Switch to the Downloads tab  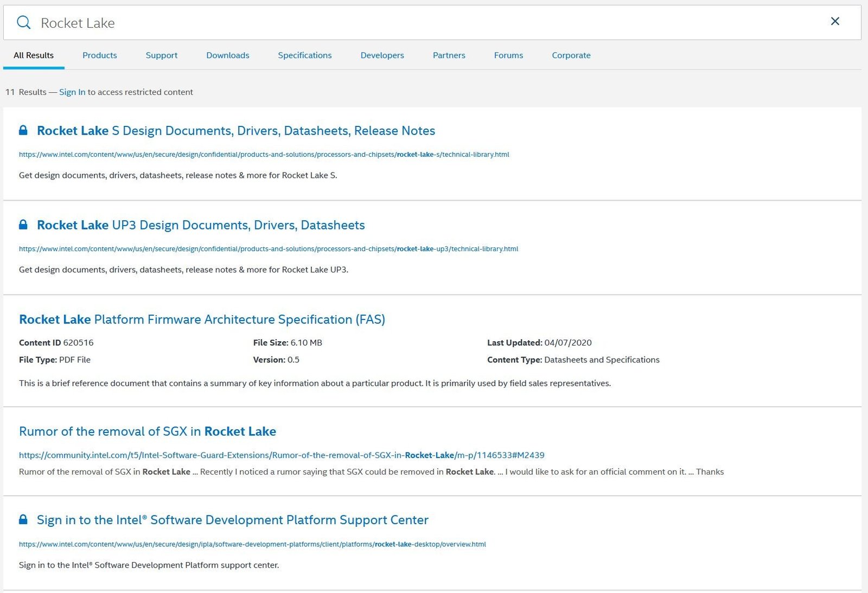coord(228,55)
